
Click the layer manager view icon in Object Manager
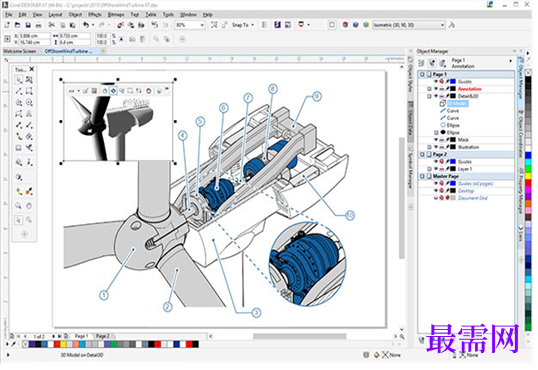coord(443,63)
